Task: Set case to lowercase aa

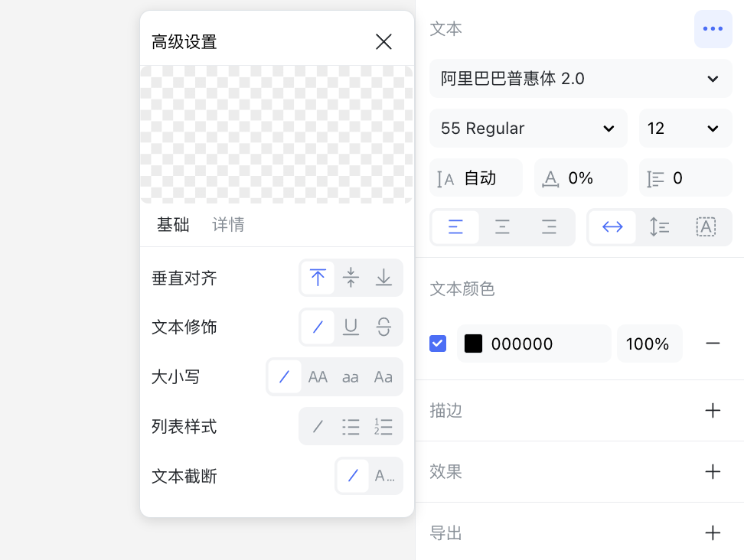Action: coord(351,377)
